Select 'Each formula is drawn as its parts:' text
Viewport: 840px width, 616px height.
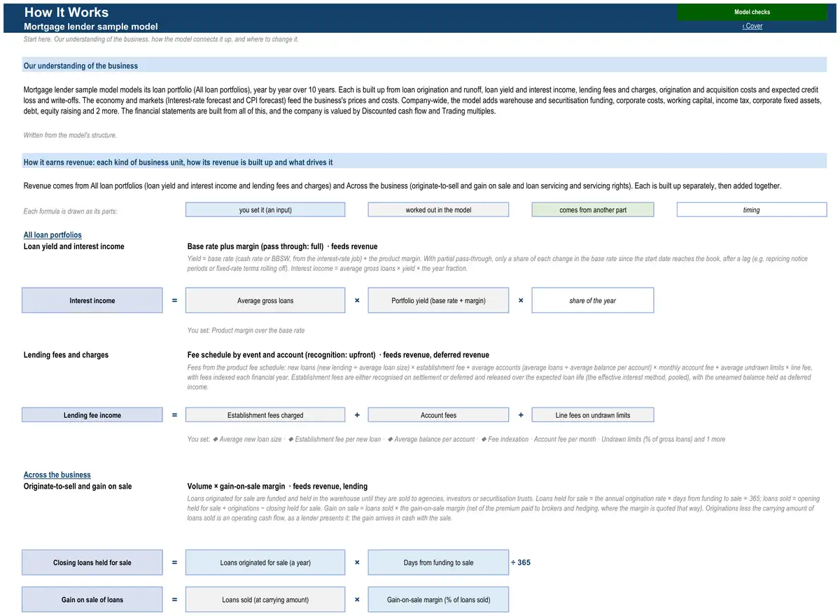[71, 211]
